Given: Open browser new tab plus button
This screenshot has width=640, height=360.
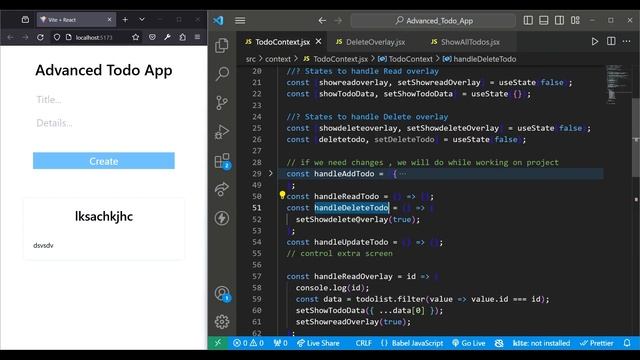Looking at the screenshot, I should coord(125,20).
